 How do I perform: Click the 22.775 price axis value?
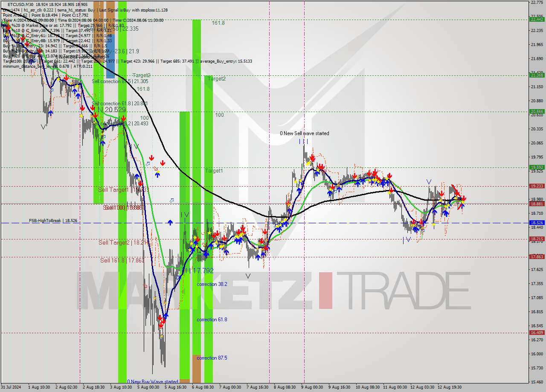tap(537, 3)
